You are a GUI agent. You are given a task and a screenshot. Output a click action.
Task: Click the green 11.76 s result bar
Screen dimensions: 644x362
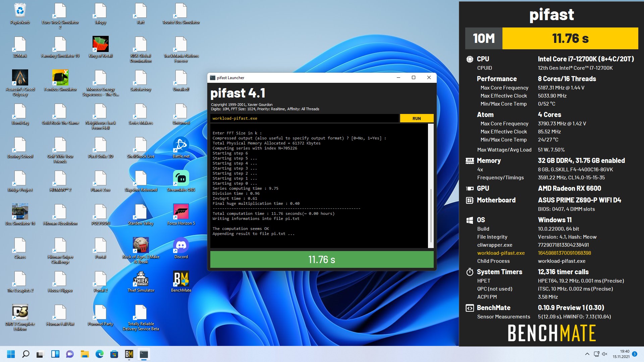(322, 259)
